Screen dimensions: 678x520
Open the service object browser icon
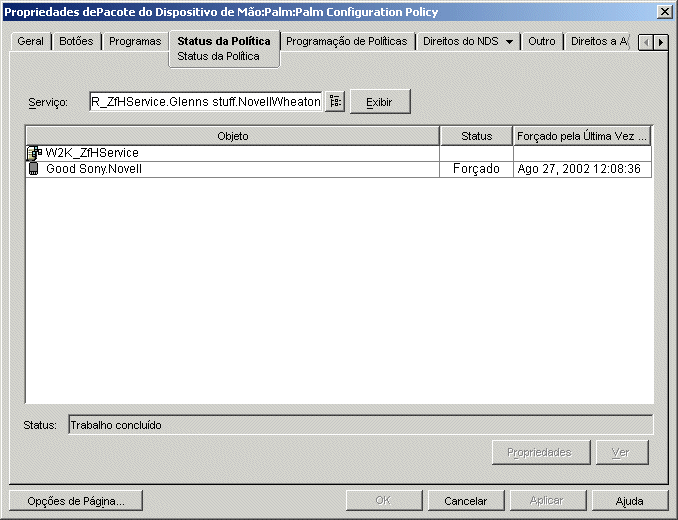(x=335, y=102)
